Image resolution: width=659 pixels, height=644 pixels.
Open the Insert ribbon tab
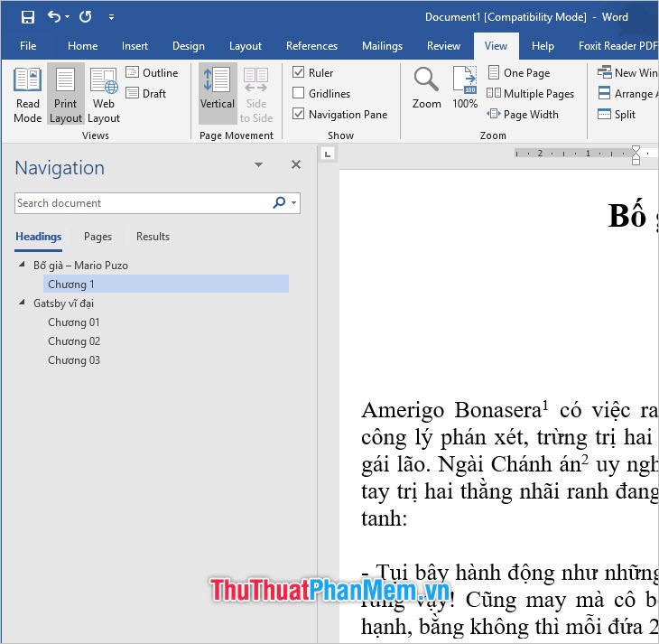(135, 46)
